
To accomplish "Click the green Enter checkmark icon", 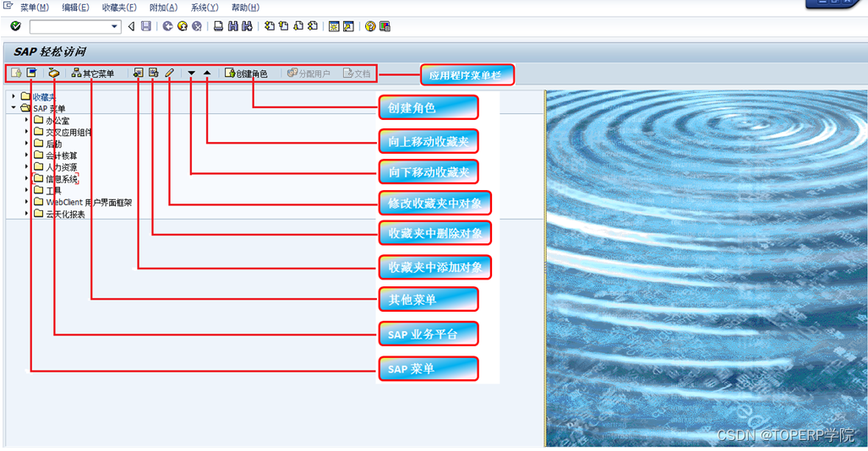I will pos(15,26).
